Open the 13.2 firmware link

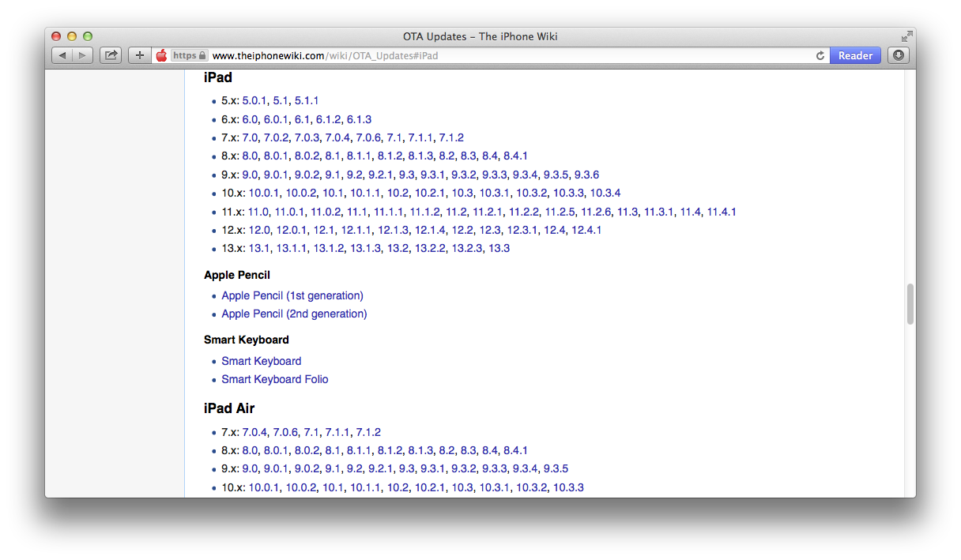(398, 248)
